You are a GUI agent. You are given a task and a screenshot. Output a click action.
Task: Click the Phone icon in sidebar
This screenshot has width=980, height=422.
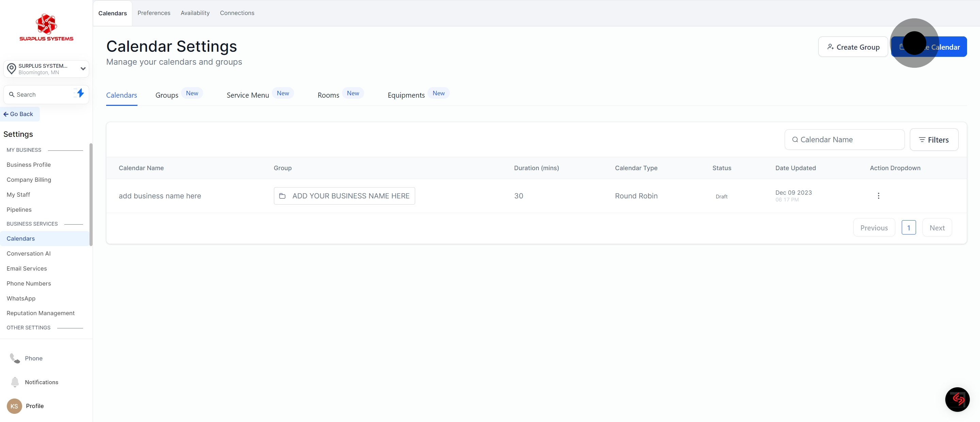(x=15, y=358)
